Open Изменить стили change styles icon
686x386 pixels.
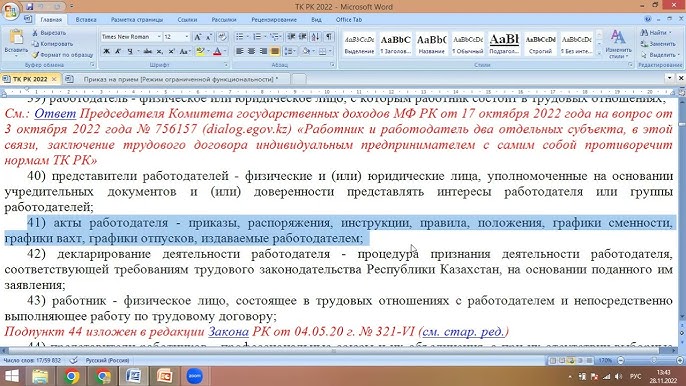(618, 44)
